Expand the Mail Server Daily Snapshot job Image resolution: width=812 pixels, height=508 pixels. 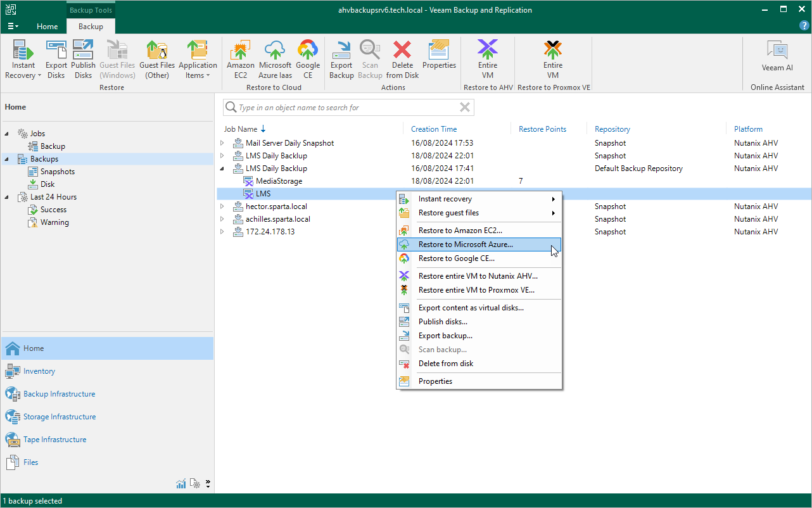pyautogui.click(x=222, y=143)
